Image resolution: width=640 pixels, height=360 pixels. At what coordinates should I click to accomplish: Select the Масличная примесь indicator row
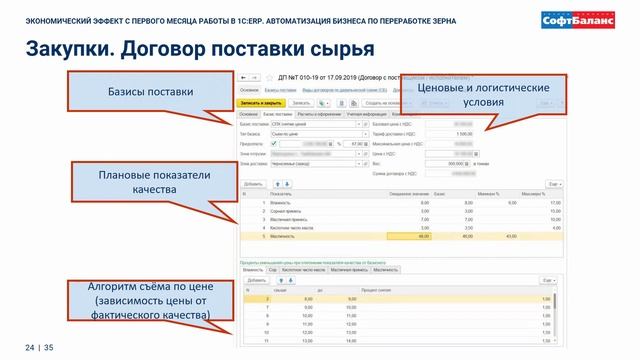402,220
